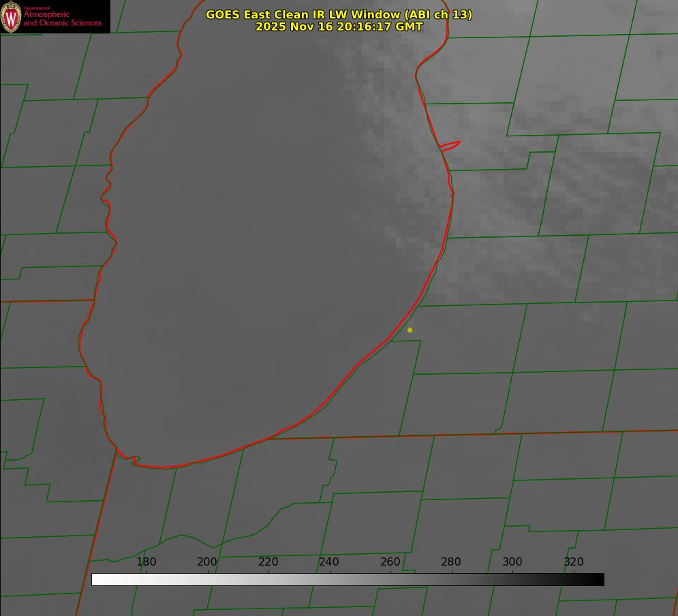This screenshot has width=678, height=616.
Task: Click the 220 label on the colorbar
Action: pos(268,562)
